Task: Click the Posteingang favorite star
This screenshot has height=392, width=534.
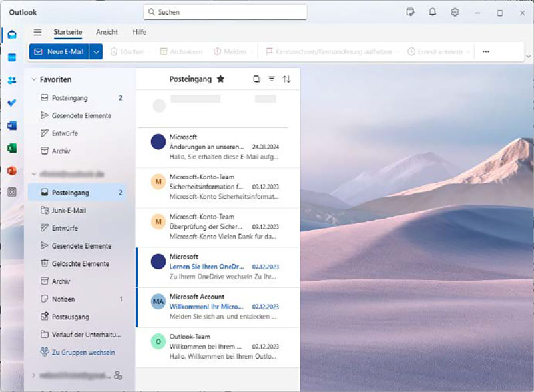Action: [221, 79]
